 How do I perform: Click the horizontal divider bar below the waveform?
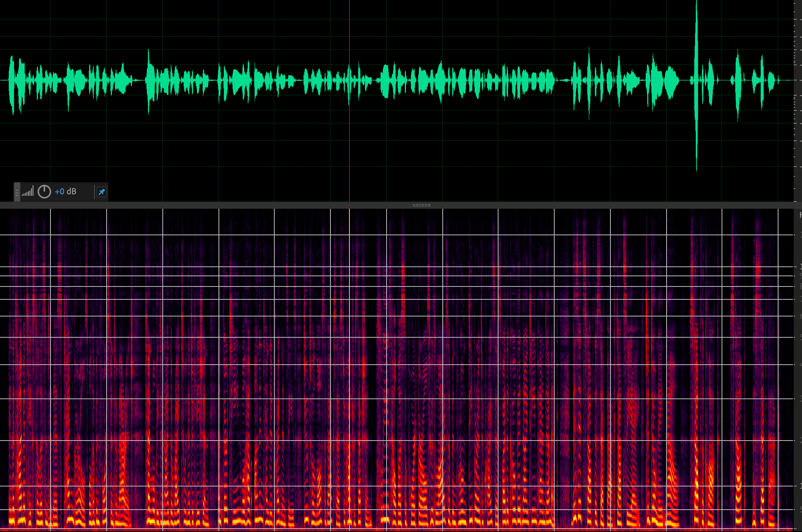pyautogui.click(x=228, y=205)
